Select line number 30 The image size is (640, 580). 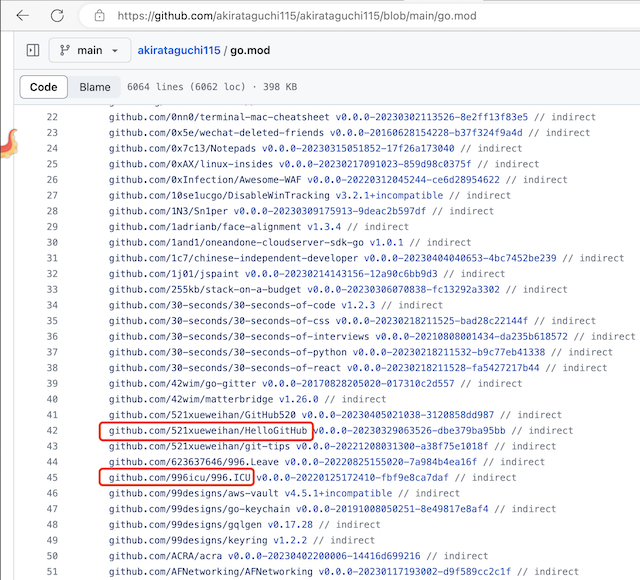tap(51, 243)
